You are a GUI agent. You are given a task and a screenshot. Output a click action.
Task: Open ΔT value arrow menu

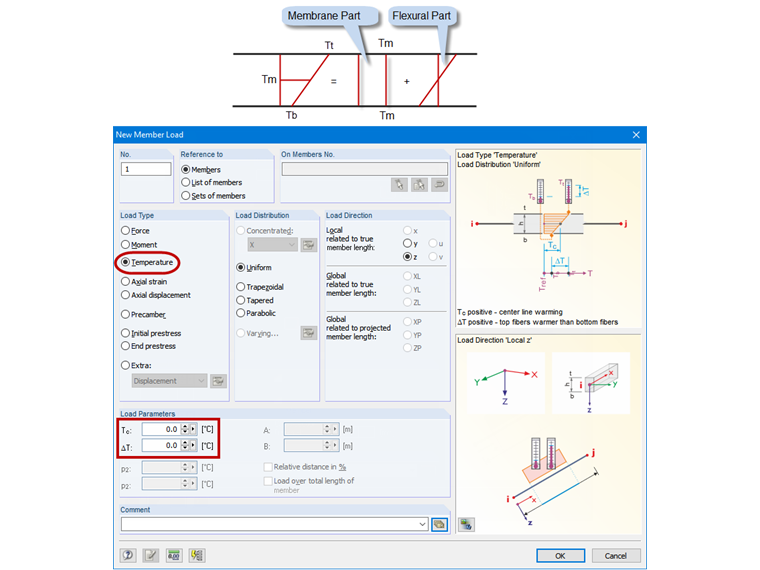(x=193, y=445)
